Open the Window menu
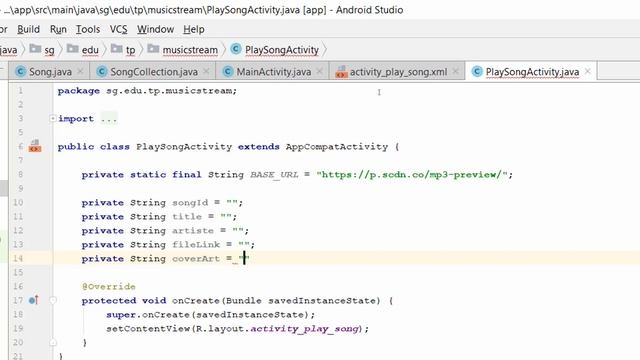640x360 pixels. [156, 29]
